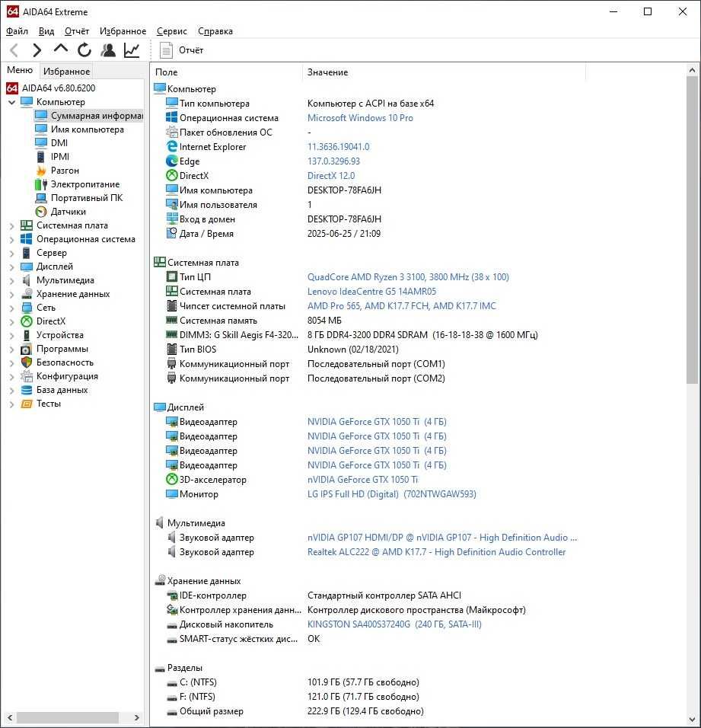Go up one level with Up arrow
The width and height of the screenshot is (701, 728).
click(61, 49)
